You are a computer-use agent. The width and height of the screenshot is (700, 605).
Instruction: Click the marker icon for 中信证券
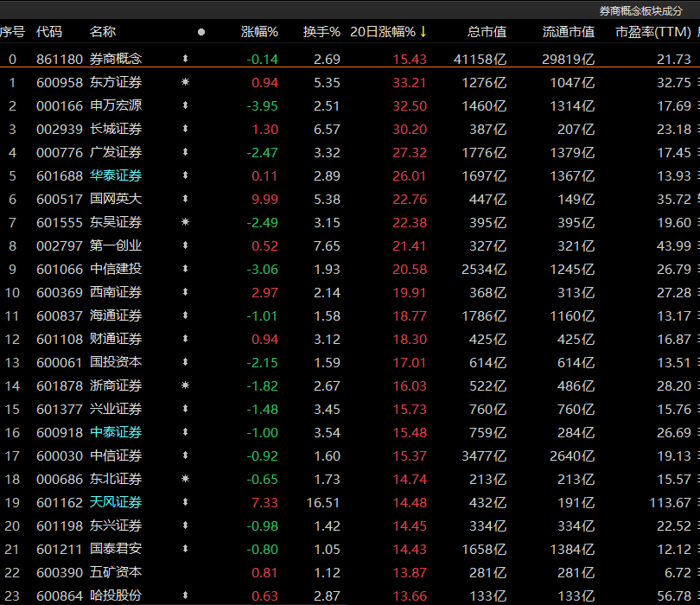pyautogui.click(x=185, y=455)
